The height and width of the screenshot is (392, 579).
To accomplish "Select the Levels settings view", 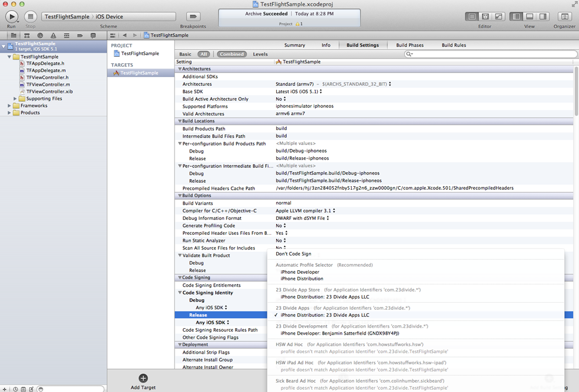I will click(x=260, y=54).
